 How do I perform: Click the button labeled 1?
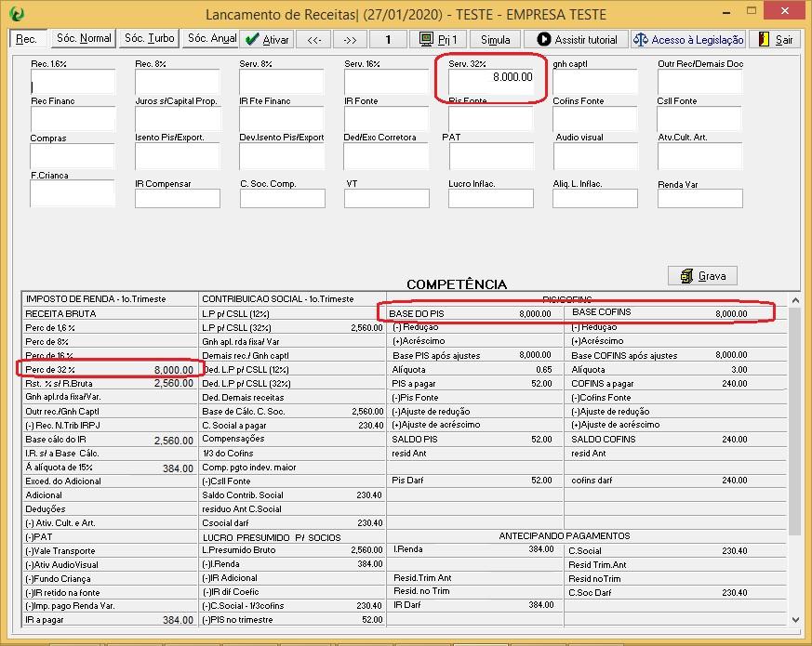(x=389, y=40)
